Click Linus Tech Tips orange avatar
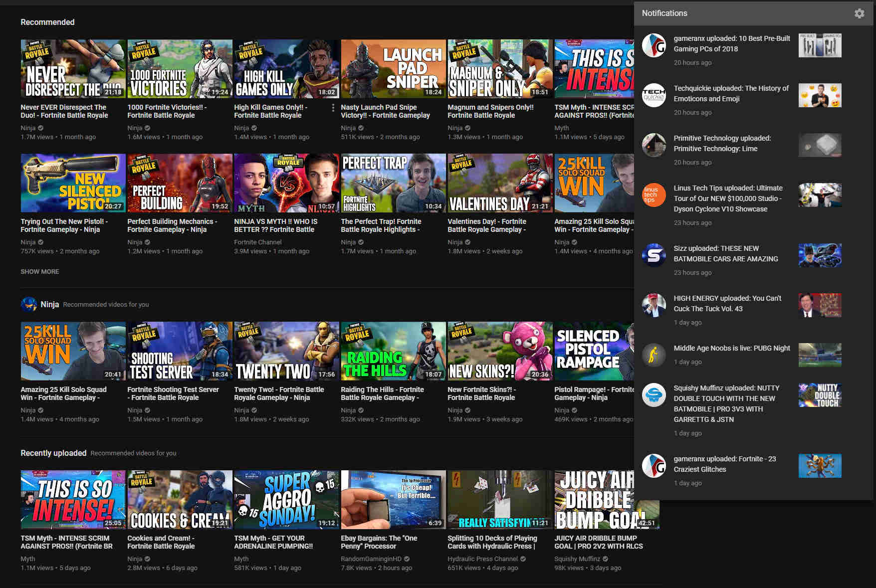Screen dimensions: 876x588 654,195
